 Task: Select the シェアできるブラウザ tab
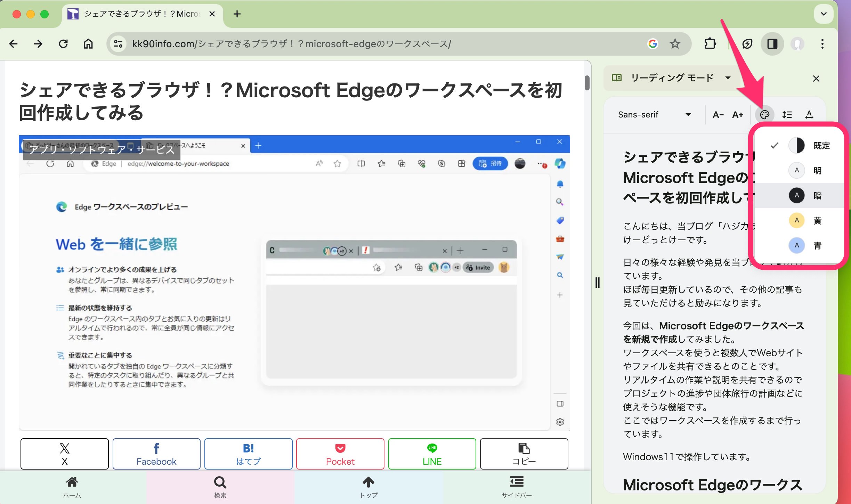pos(142,14)
